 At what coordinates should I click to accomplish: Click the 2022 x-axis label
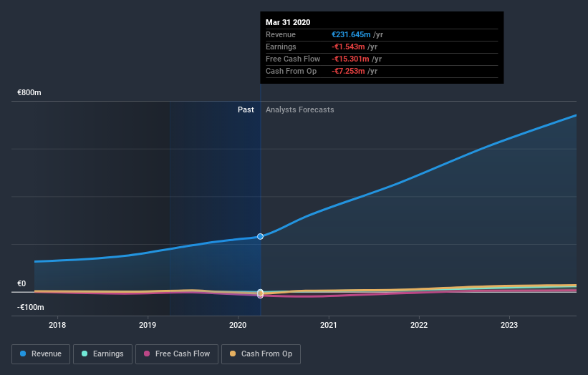pyautogui.click(x=419, y=325)
